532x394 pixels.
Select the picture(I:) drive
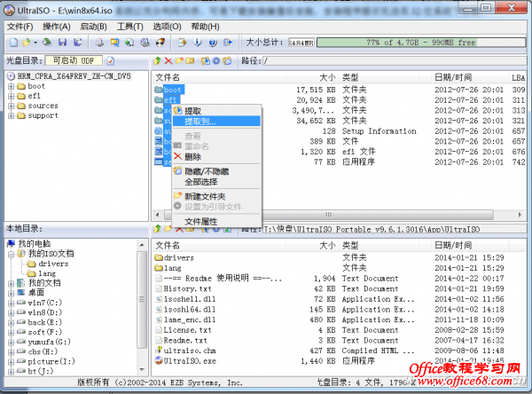click(x=51, y=361)
